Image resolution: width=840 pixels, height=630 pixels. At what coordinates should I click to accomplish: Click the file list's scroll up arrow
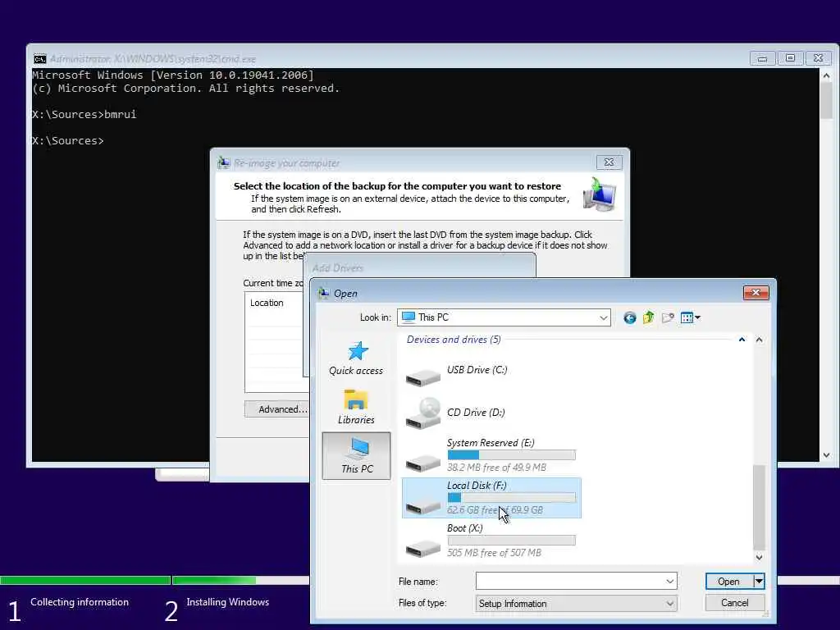(x=759, y=340)
